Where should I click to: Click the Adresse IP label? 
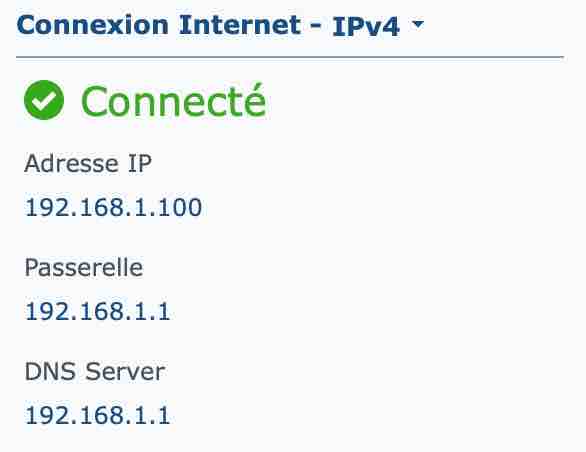coord(88,163)
